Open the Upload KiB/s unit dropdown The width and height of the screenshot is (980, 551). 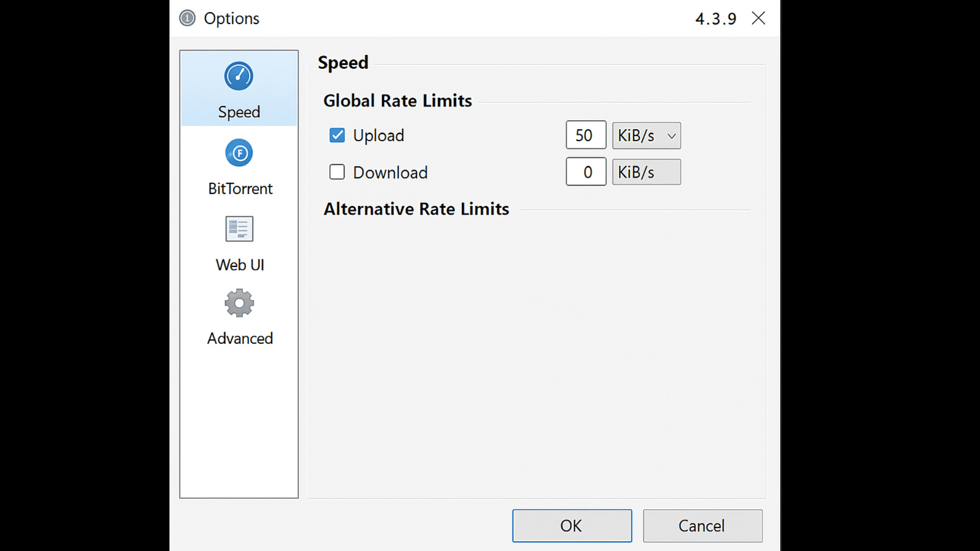click(646, 135)
